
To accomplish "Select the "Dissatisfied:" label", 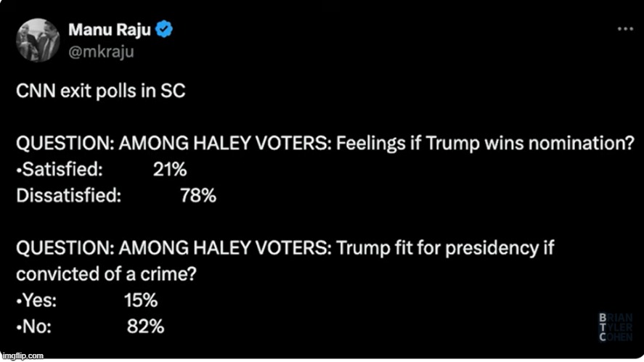I will [x=69, y=195].
